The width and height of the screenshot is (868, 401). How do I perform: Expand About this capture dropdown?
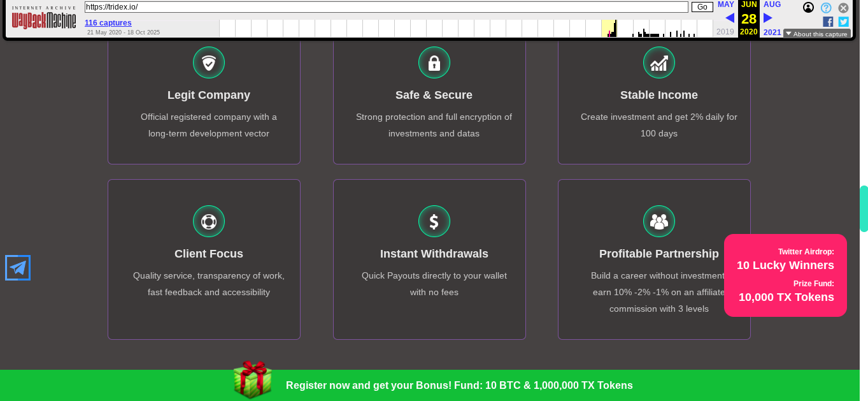tap(816, 34)
